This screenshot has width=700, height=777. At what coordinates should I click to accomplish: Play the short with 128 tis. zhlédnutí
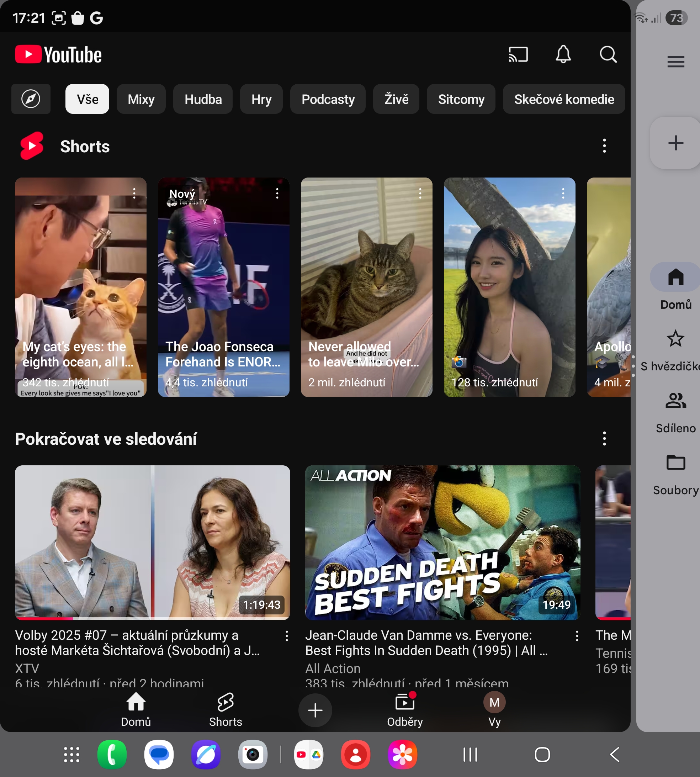(x=510, y=287)
